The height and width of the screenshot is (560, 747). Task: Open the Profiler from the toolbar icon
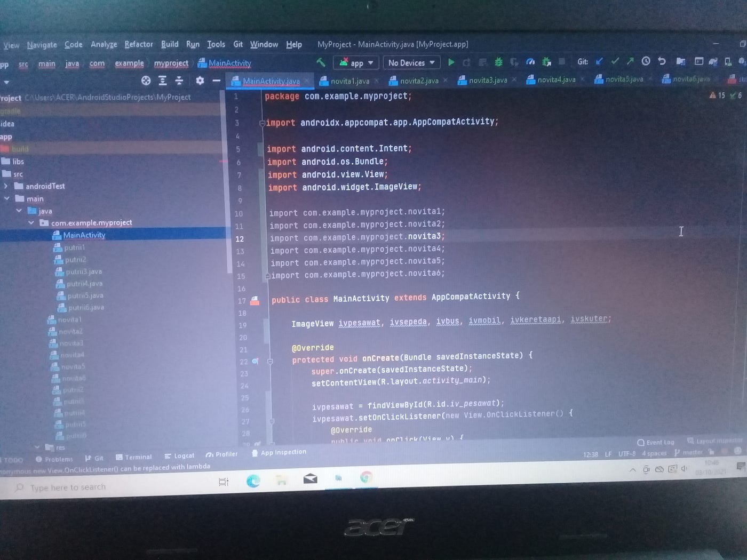tap(530, 62)
